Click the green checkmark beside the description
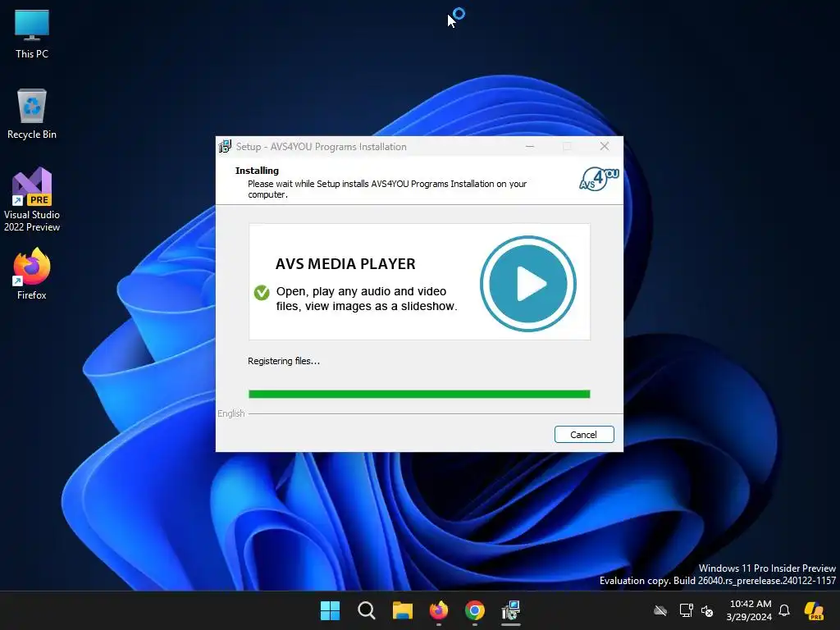Image resolution: width=840 pixels, height=630 pixels. coord(262,293)
